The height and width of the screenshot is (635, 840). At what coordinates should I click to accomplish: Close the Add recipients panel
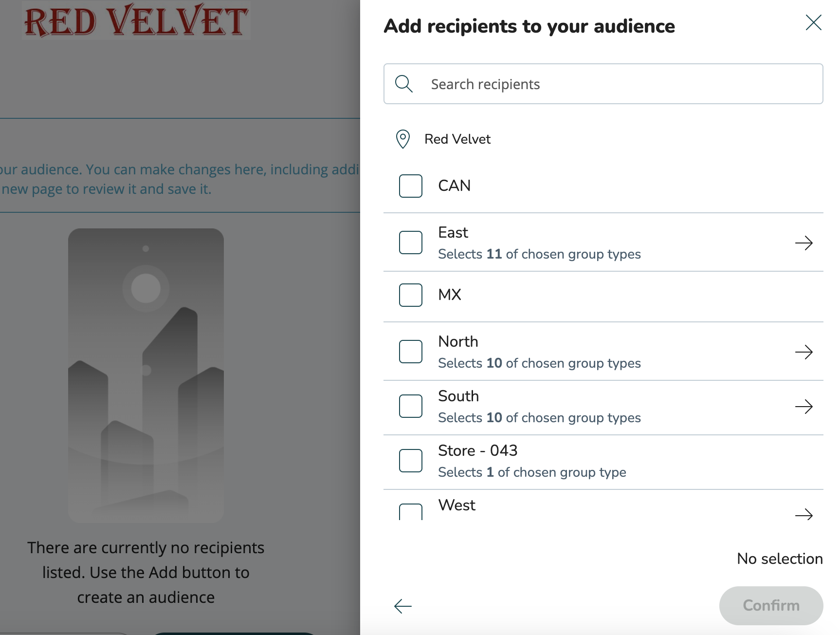(x=813, y=22)
